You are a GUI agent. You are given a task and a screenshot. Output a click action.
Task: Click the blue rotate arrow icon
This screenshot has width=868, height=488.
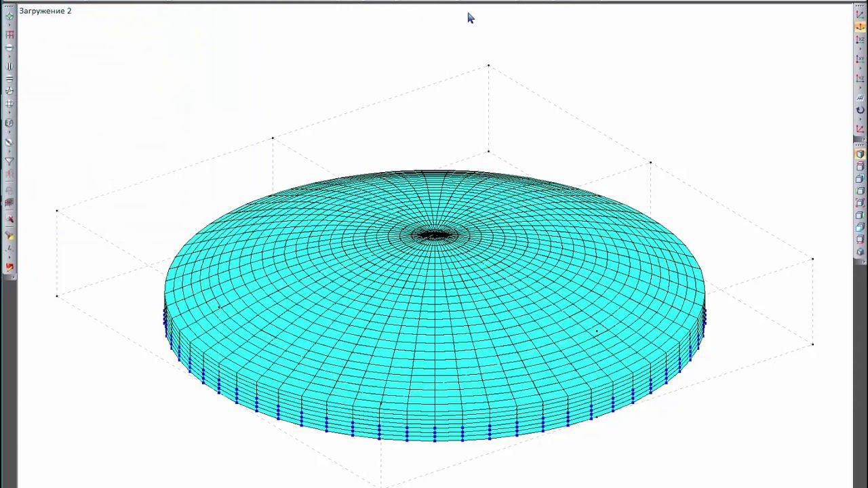(860, 110)
